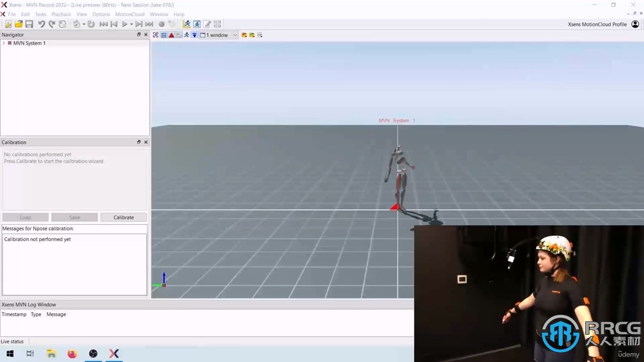Open the Windows Start menu
The height and width of the screenshot is (362, 644).
point(10,354)
